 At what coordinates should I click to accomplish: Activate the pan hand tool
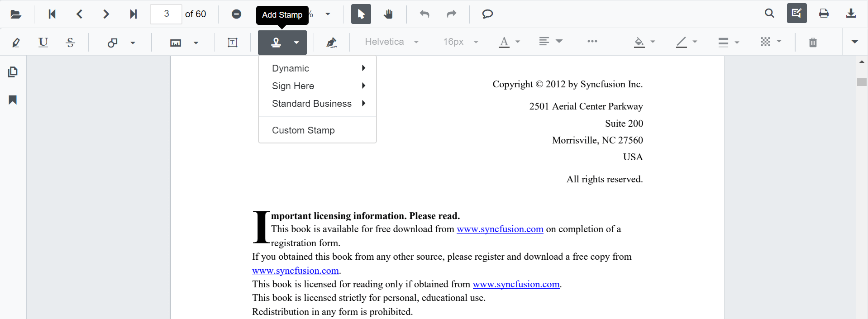tap(388, 14)
